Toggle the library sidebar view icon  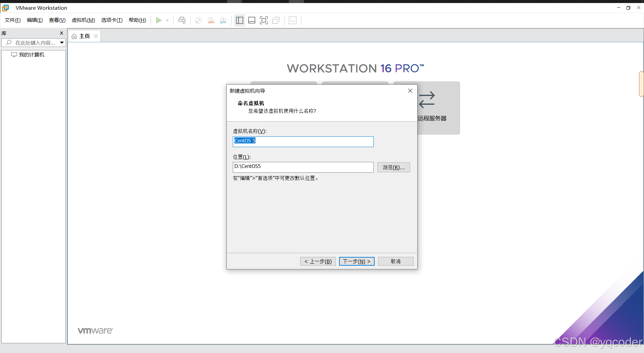click(x=239, y=20)
